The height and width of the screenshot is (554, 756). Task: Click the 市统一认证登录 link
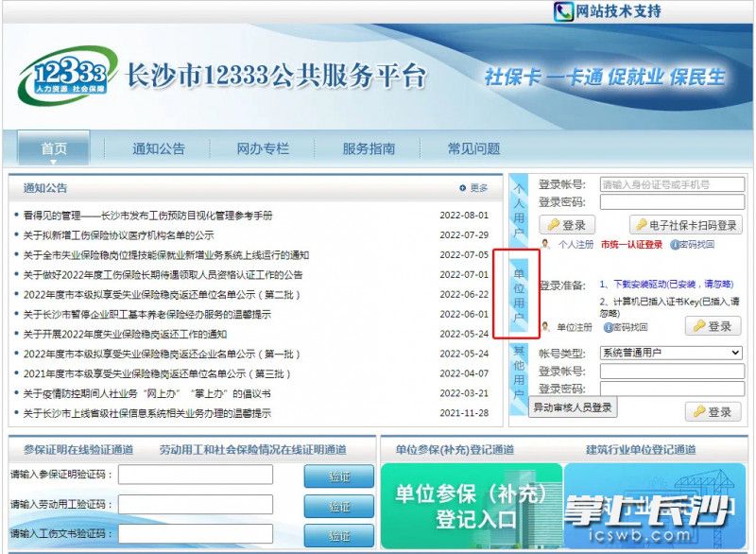point(631,244)
